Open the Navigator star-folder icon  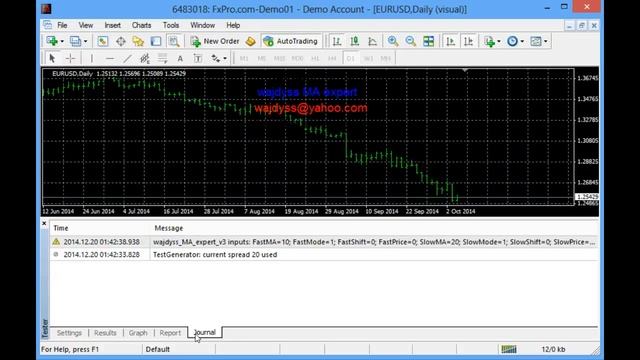point(138,41)
